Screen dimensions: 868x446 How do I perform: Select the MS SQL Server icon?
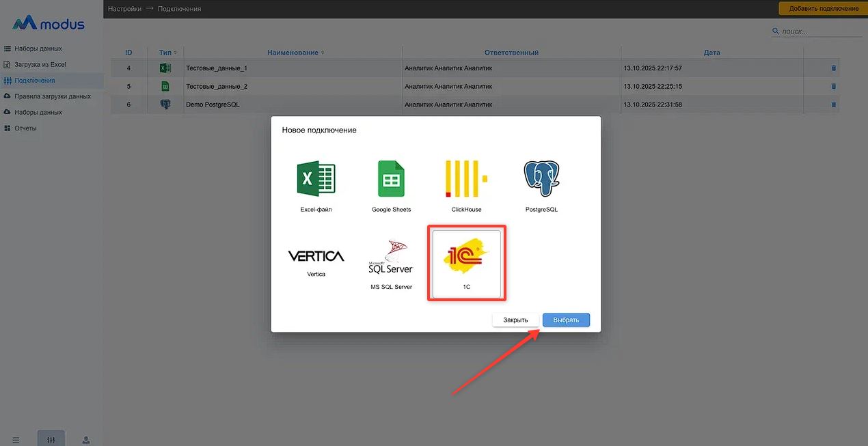391,258
